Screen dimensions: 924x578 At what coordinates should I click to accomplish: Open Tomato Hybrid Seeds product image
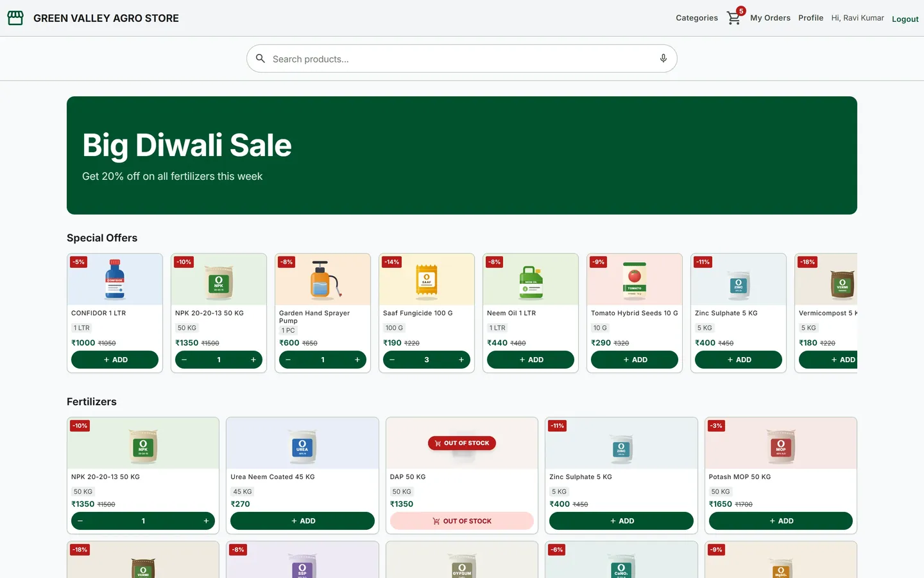pyautogui.click(x=635, y=279)
